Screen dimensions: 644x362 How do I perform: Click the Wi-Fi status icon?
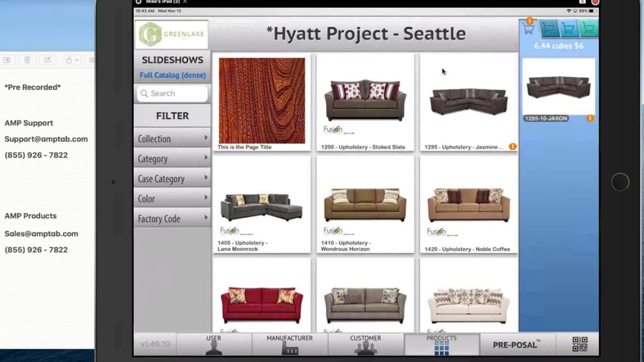click(x=569, y=11)
